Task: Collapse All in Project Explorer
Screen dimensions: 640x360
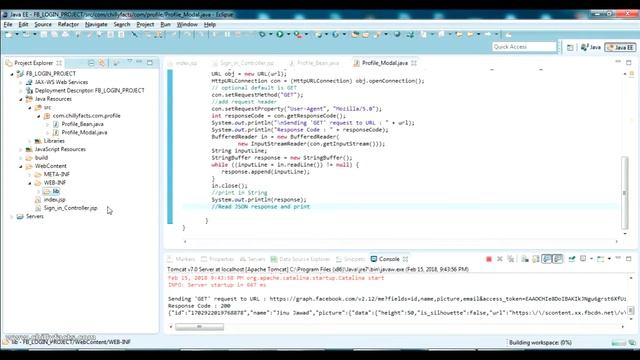Action: [91, 63]
